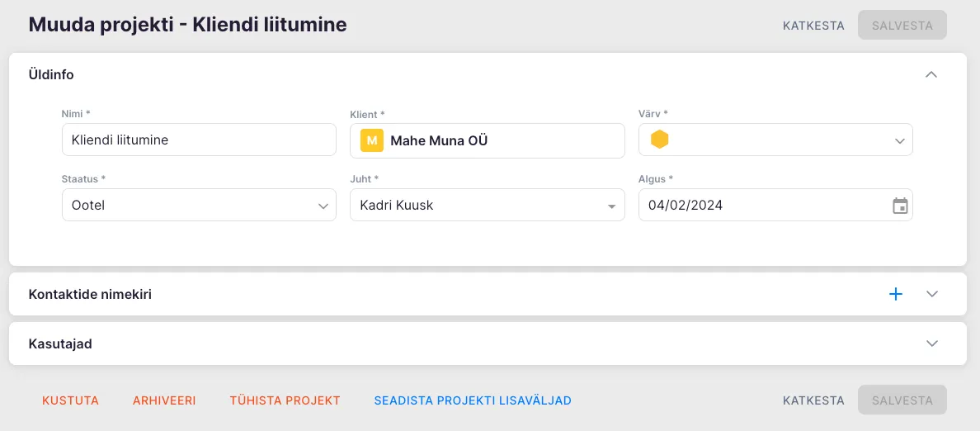Open the Juht dropdown showing Kadri Kuusk
This screenshot has width=980, height=431.
[x=487, y=206]
